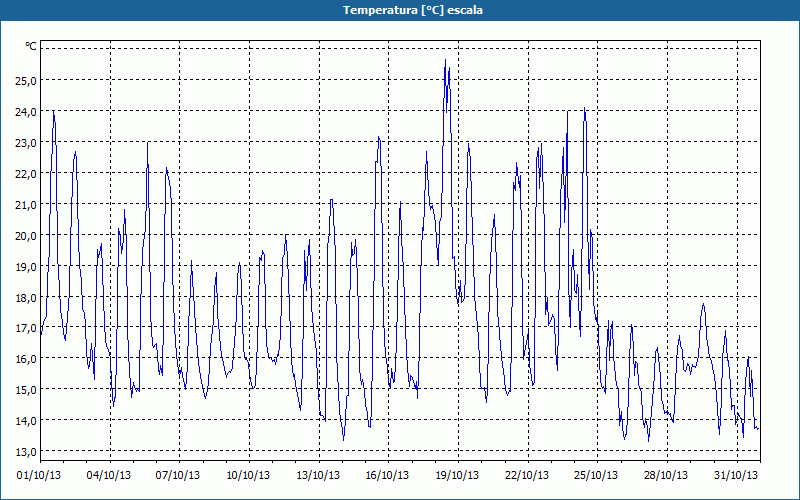Image resolution: width=800 pixels, height=500 pixels.
Task: Select the 21,0 y-axis label
Action: 27,204
